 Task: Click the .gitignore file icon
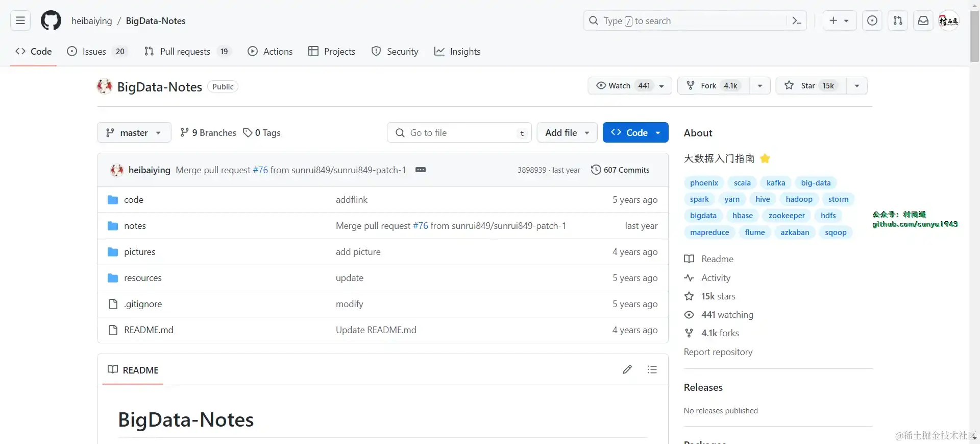tap(113, 304)
